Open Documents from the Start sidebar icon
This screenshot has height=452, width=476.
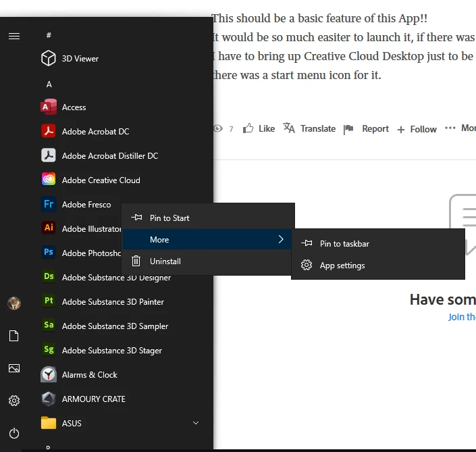pos(14,336)
